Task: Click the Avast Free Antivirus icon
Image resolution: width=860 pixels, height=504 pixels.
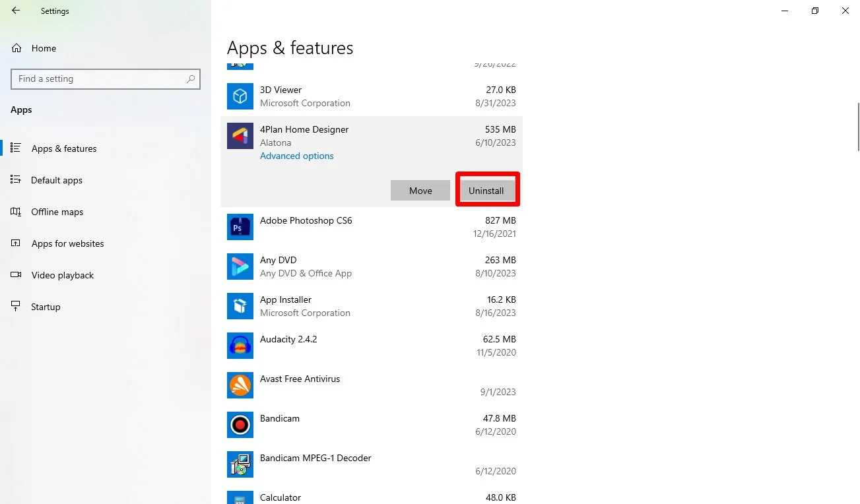Action: 240,385
